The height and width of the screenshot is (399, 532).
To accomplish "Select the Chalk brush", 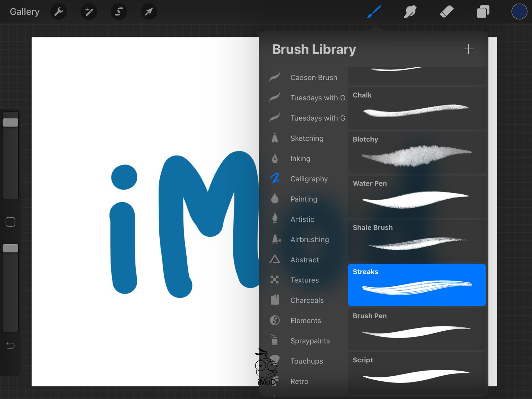I will click(x=416, y=108).
